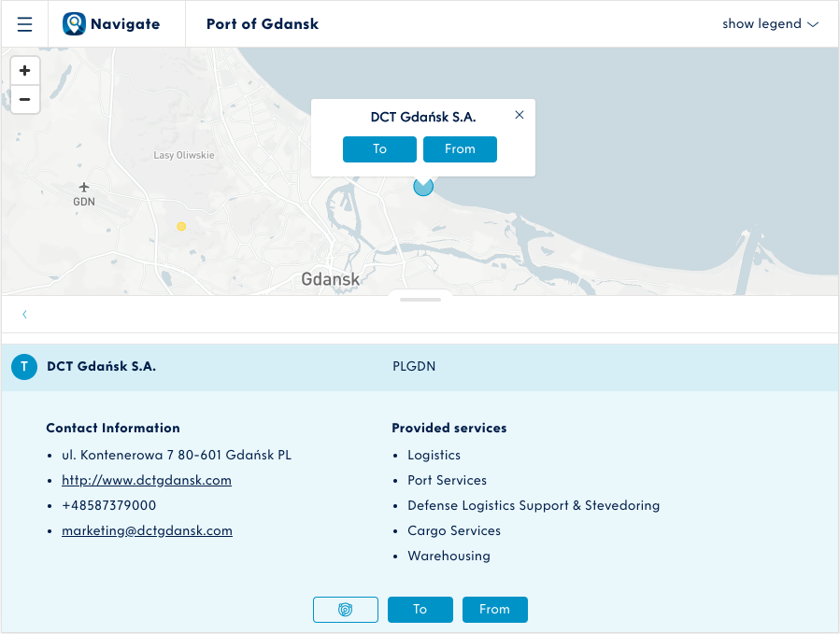The image size is (840, 634).
Task: Open the dctgdansk.com website link
Action: point(147,480)
